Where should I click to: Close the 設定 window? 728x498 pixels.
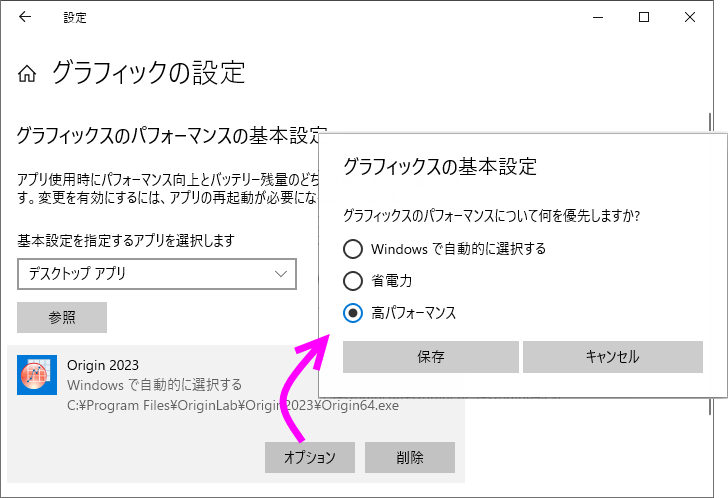pyautogui.click(x=690, y=17)
